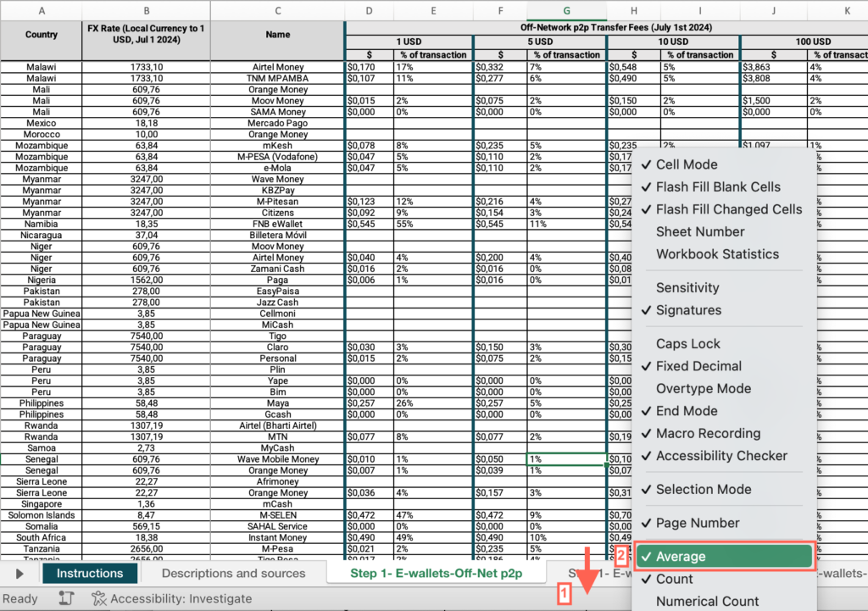This screenshot has width=868, height=611.
Task: Toggle Cell Mode in status bar menu
Action: 724,164
